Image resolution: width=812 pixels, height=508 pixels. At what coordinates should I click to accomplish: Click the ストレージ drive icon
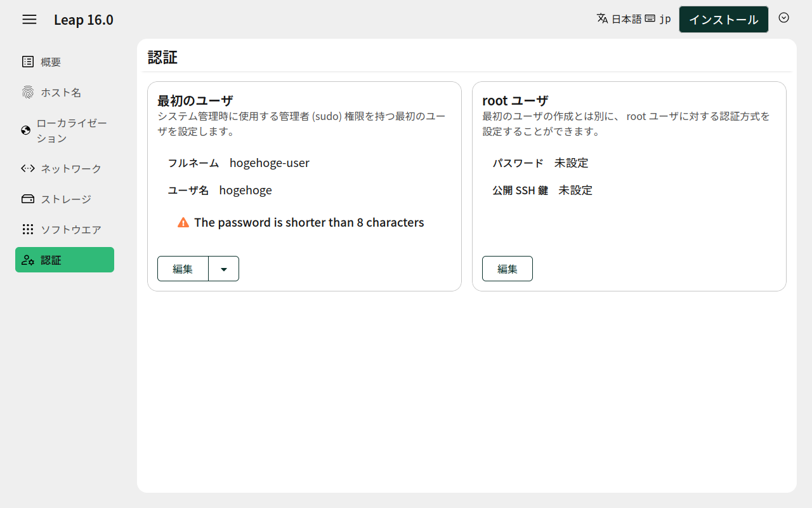[28, 199]
